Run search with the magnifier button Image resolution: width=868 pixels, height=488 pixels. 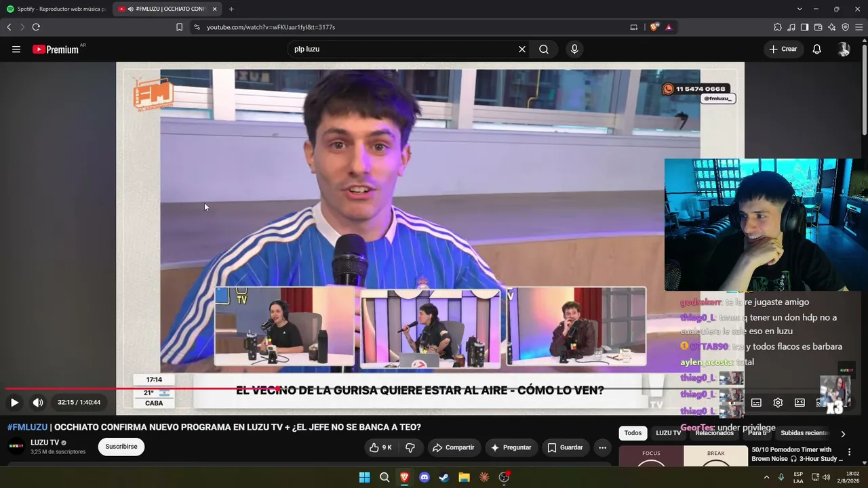pyautogui.click(x=544, y=49)
